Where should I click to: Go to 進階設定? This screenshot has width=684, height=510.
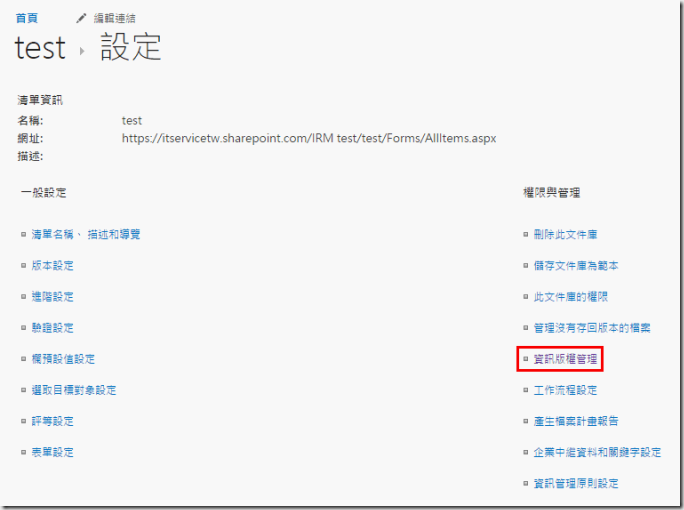click(52, 297)
